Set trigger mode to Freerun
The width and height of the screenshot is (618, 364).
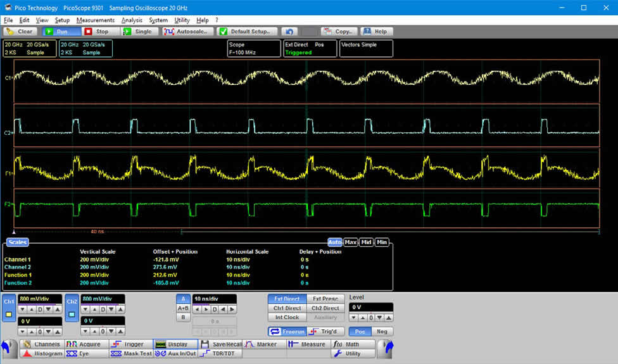287,331
